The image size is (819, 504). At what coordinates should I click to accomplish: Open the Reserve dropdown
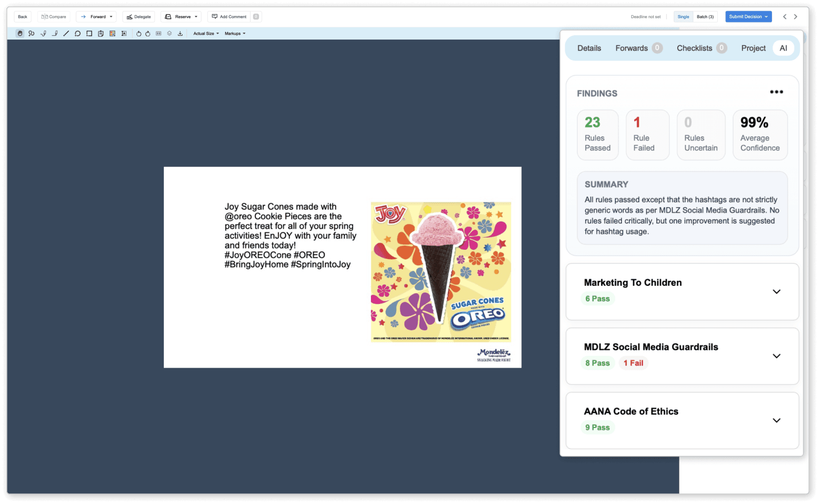tap(181, 17)
